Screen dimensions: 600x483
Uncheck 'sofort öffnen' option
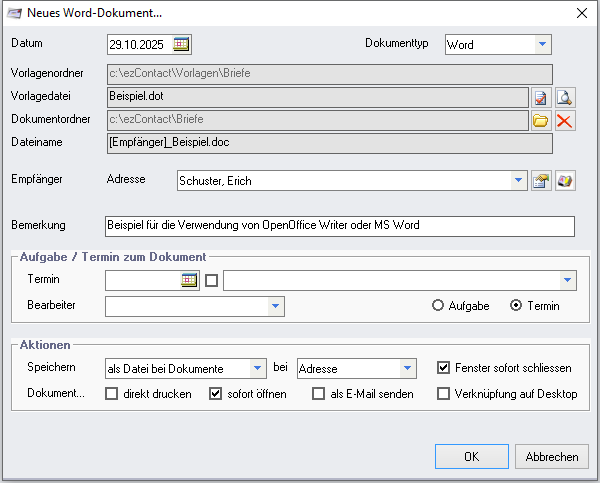[215, 394]
